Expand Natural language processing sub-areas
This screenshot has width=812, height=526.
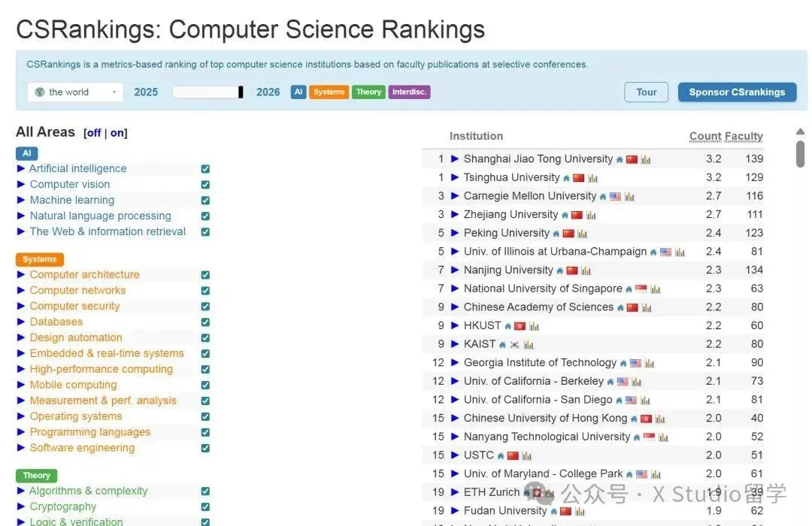point(21,216)
